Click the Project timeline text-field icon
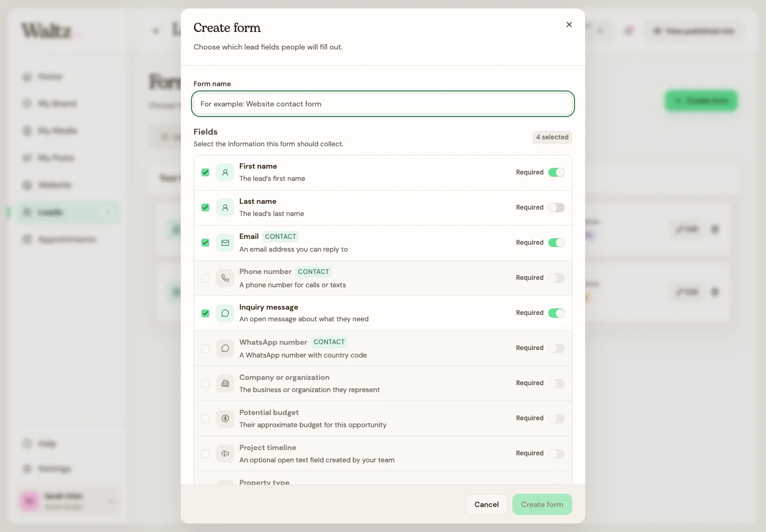766x532 pixels. click(225, 453)
